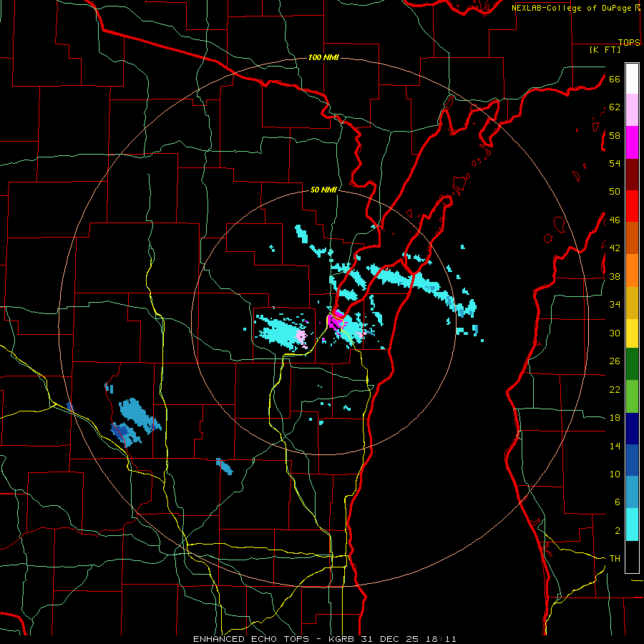
Task: Pick the yellow legend swatch
Action: click(632, 333)
